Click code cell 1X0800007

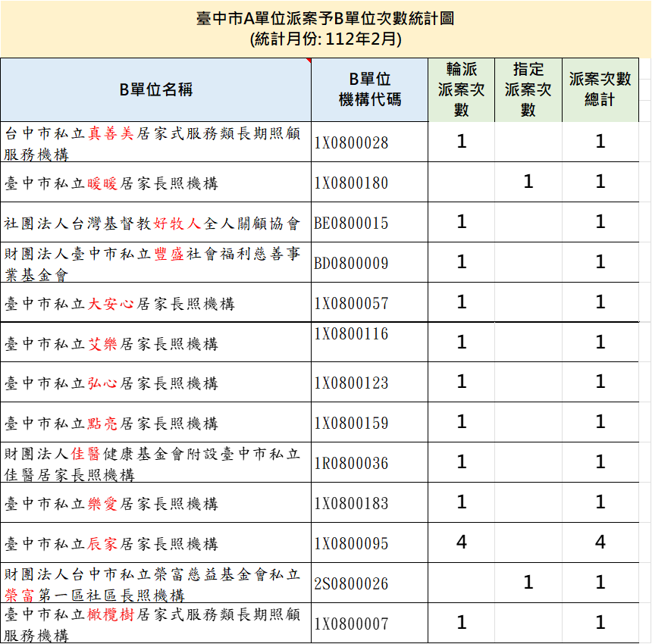(x=370, y=624)
